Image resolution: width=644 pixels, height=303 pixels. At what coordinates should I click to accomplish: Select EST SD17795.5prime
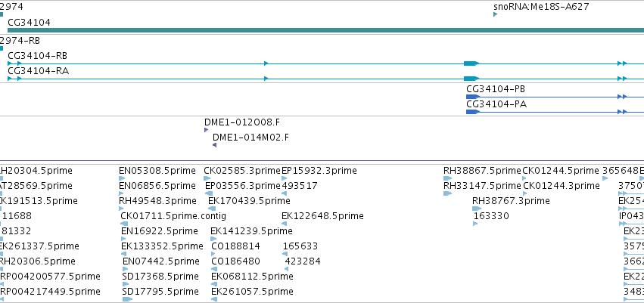click(160, 292)
